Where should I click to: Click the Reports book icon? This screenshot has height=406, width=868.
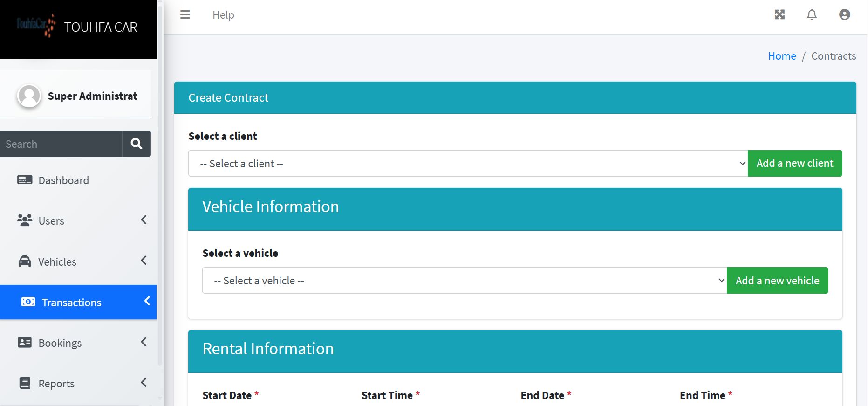25,383
